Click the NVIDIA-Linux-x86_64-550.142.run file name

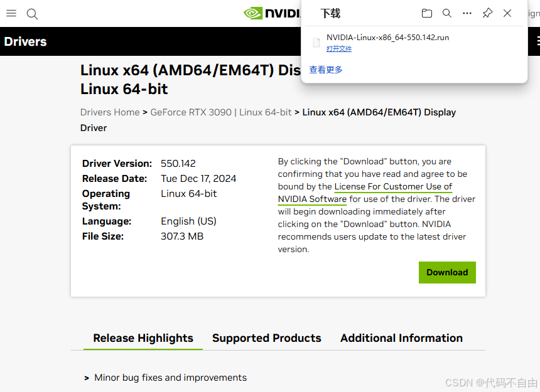click(387, 38)
